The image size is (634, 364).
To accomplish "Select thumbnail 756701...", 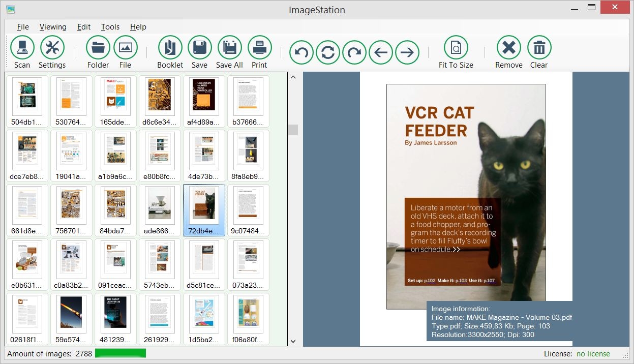I will [x=71, y=210].
